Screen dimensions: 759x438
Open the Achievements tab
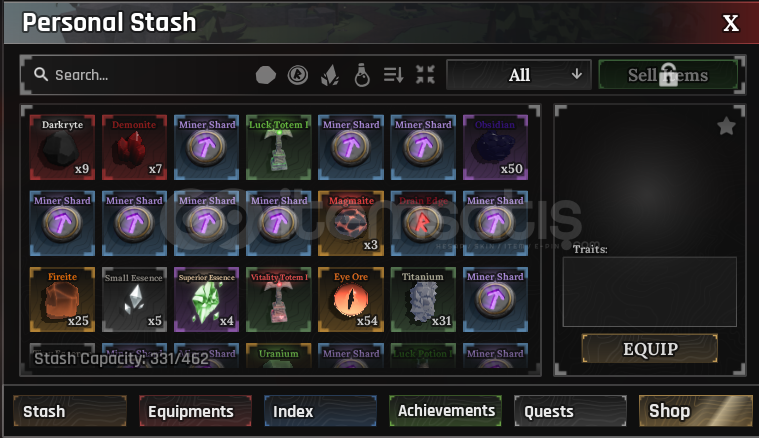point(445,411)
